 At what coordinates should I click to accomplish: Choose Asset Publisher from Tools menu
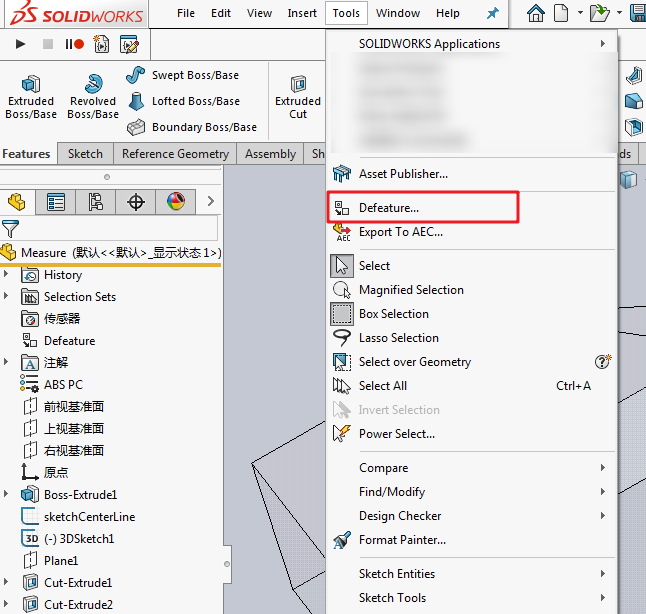coord(471,174)
